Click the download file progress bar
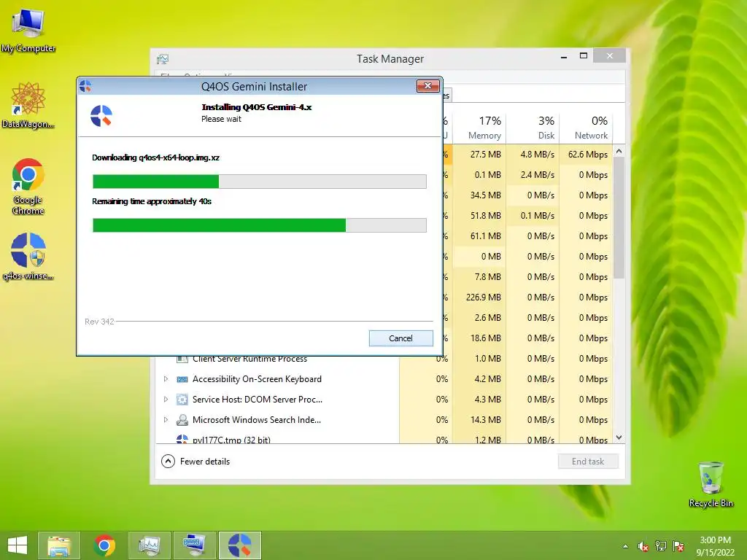 click(x=260, y=182)
